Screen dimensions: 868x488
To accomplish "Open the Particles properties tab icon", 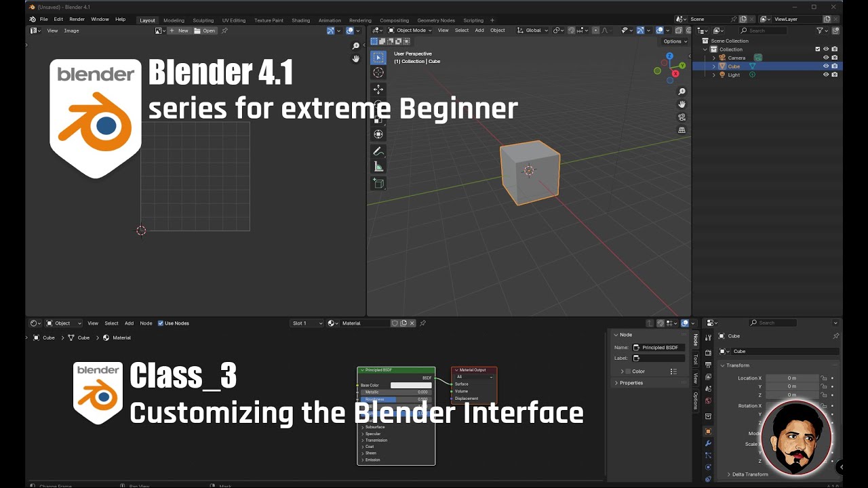I will pos(708,455).
